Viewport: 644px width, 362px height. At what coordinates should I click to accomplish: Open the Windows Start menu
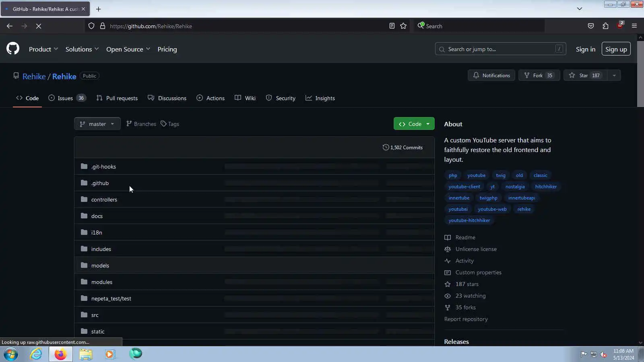[11, 354]
